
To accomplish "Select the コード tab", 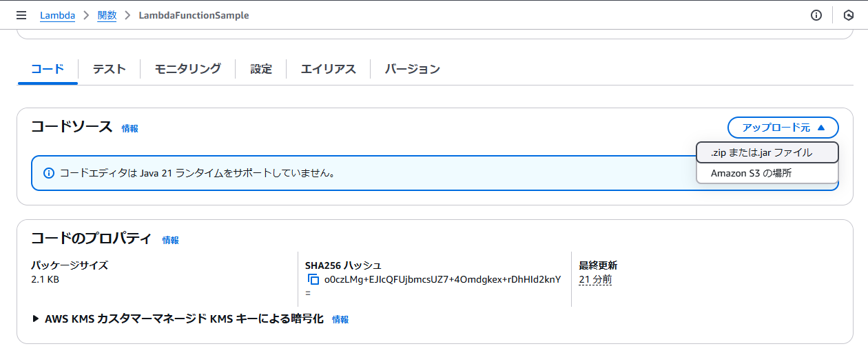I will [48, 69].
